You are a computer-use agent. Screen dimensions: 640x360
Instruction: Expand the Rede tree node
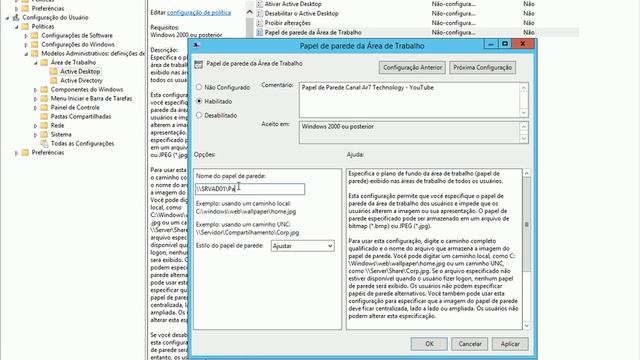(x=36, y=126)
